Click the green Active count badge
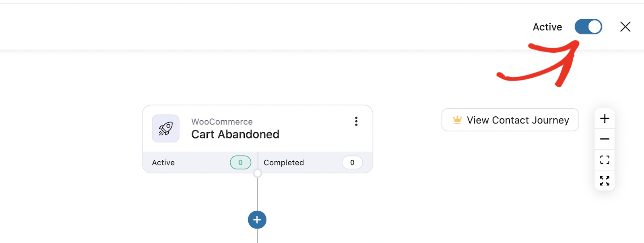644x243 pixels. tap(240, 163)
